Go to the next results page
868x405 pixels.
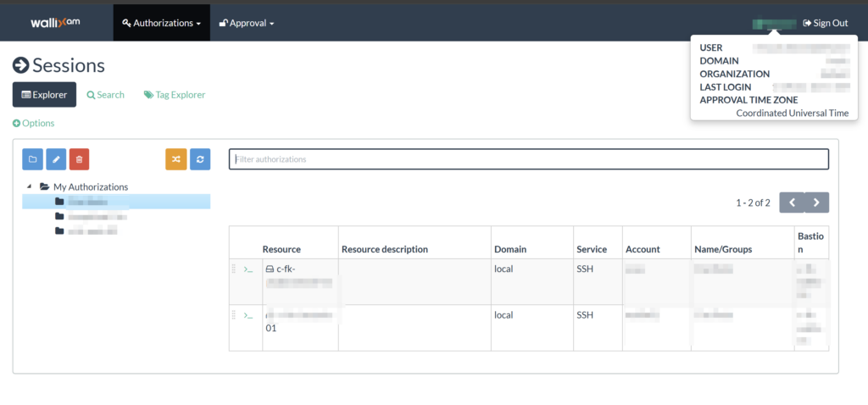coord(816,202)
